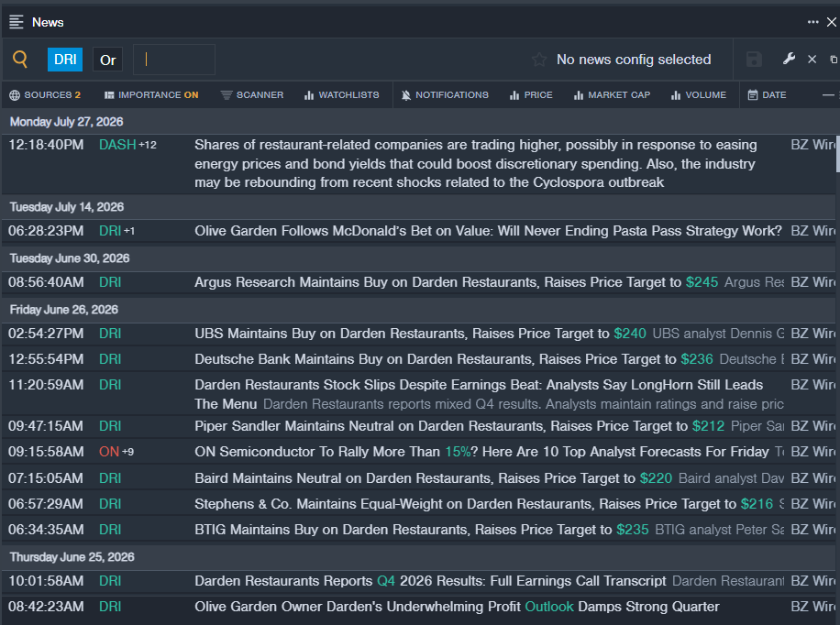Click the search magnifier icon

click(20, 59)
